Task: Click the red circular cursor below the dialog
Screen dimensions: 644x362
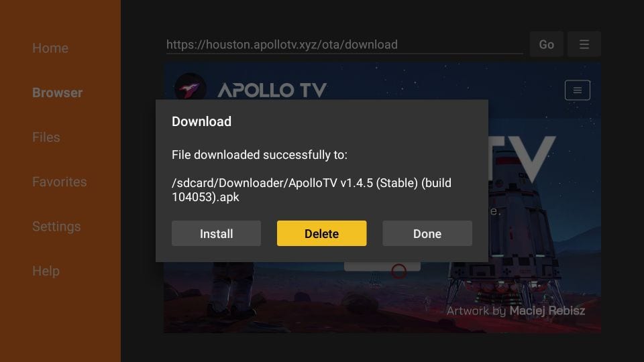Action: click(x=398, y=271)
